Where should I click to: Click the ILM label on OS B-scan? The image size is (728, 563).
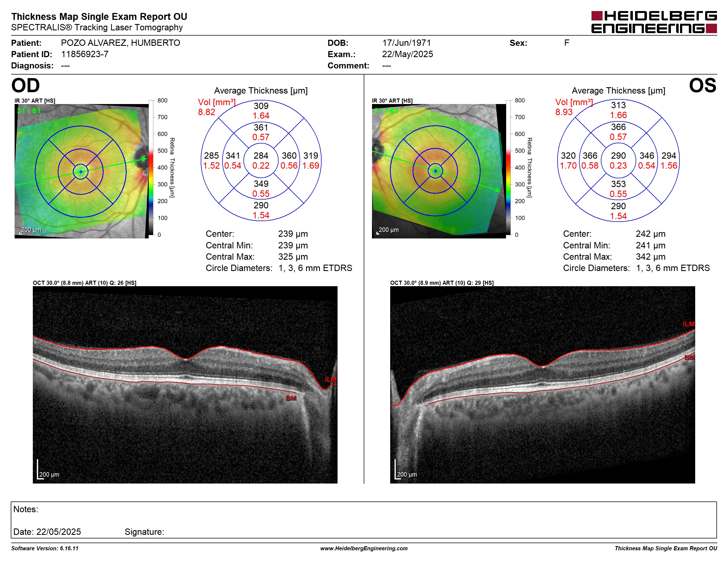tap(689, 324)
